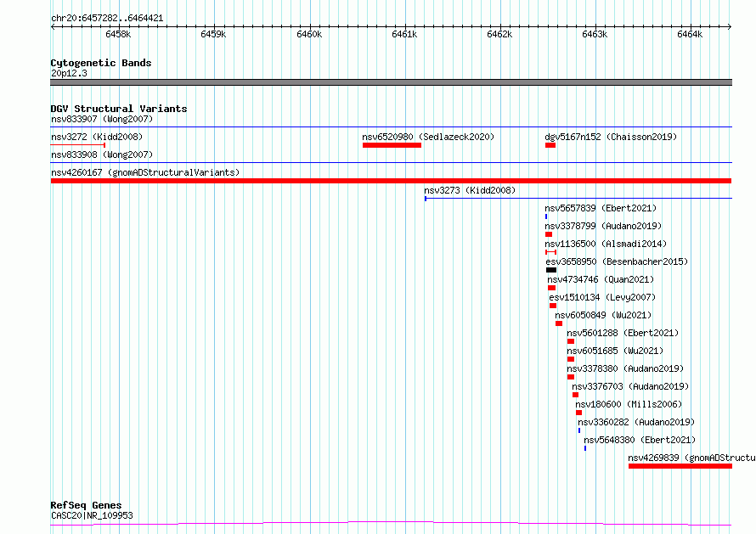The image size is (756, 534).
Task: Click the RefSeq Genes track title
Action: 86,505
